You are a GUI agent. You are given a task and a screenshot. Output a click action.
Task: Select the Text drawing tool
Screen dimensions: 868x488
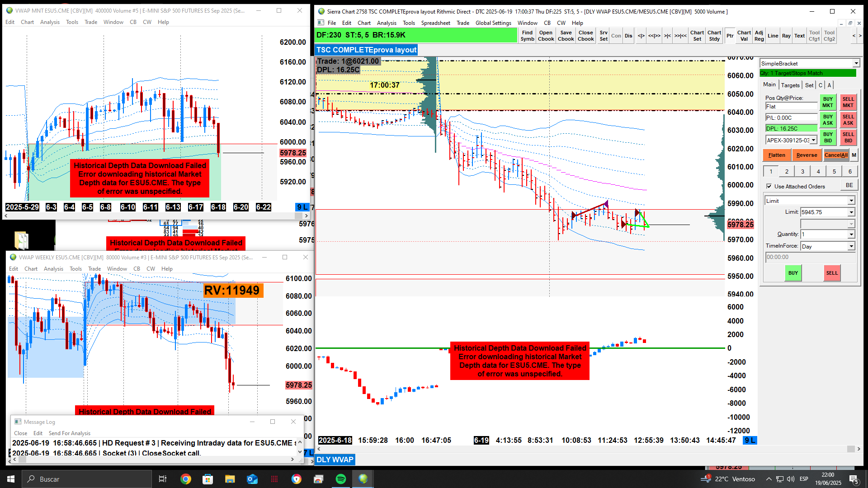tap(799, 36)
